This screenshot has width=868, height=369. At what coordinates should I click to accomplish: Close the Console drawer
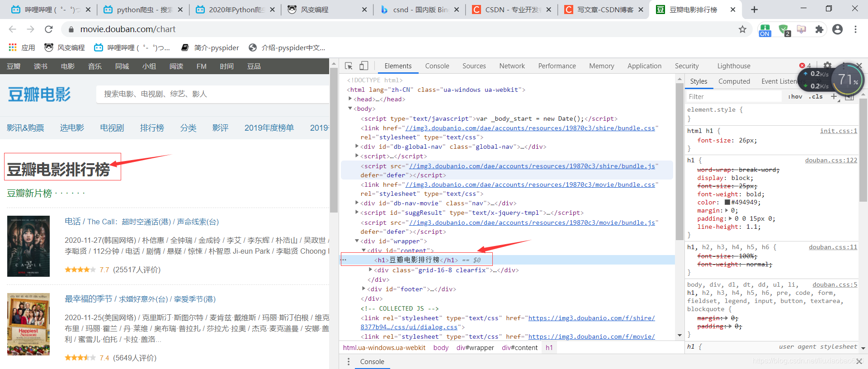click(x=859, y=361)
